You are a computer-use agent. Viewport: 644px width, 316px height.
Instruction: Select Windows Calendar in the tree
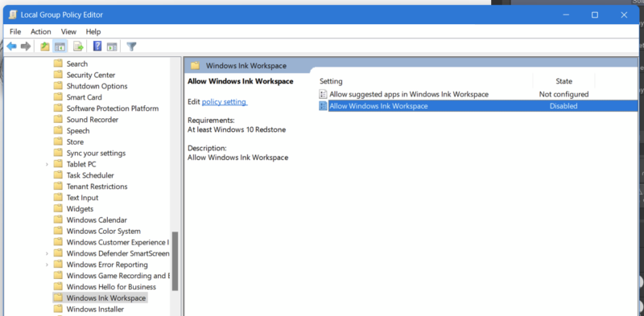point(97,220)
